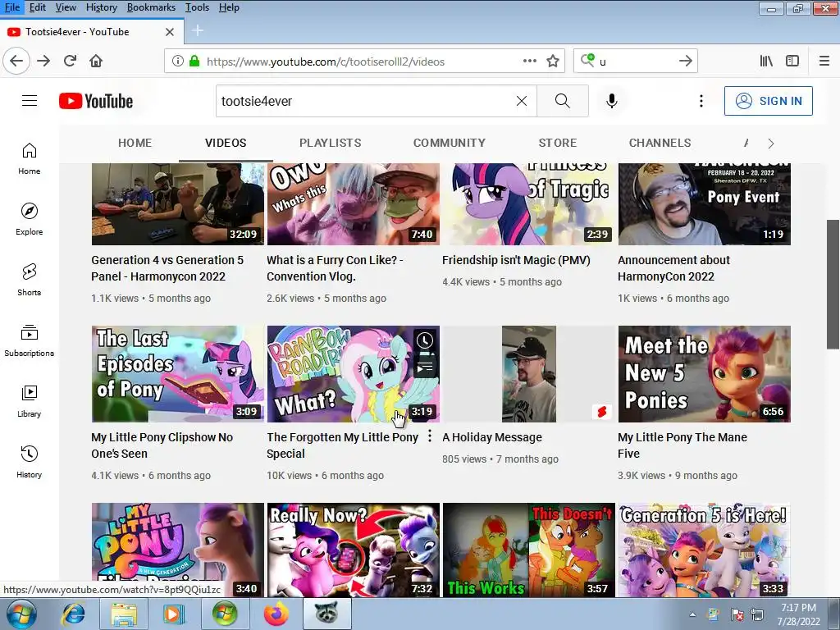Open Firefox from the taskbar
Image resolution: width=840 pixels, height=630 pixels.
point(276,614)
